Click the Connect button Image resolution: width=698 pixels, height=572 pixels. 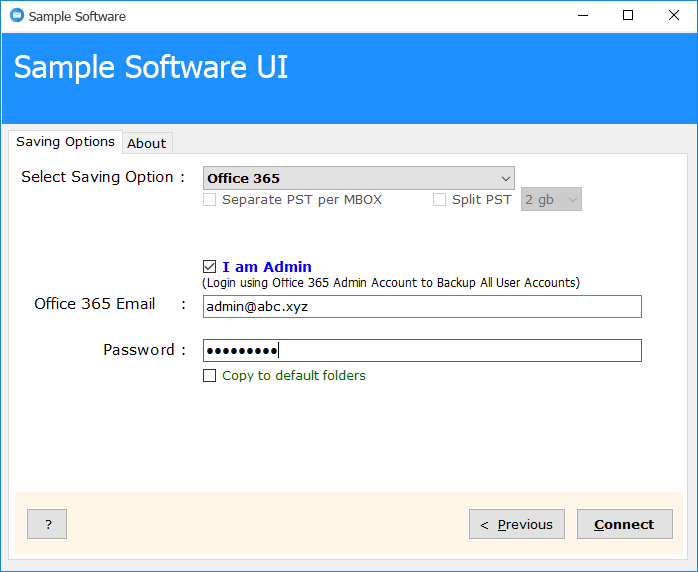(x=625, y=524)
